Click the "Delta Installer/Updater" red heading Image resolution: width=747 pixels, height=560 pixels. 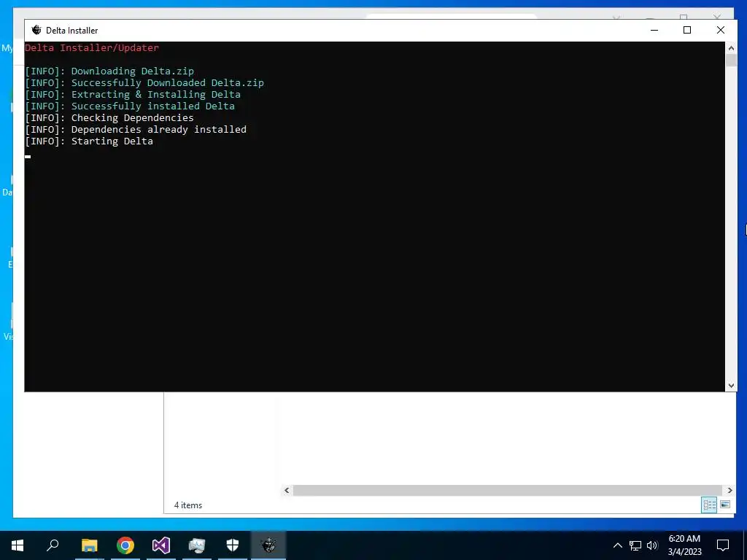pyautogui.click(x=92, y=47)
